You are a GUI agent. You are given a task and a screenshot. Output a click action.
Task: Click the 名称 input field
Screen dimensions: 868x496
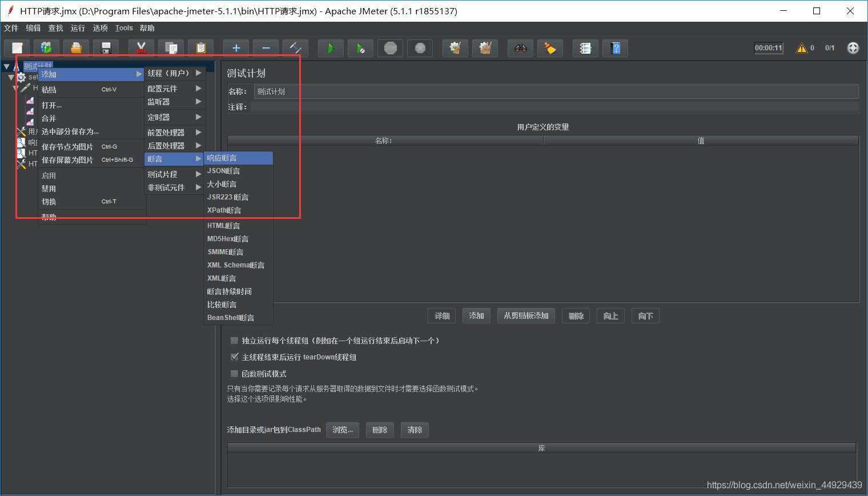(x=556, y=91)
